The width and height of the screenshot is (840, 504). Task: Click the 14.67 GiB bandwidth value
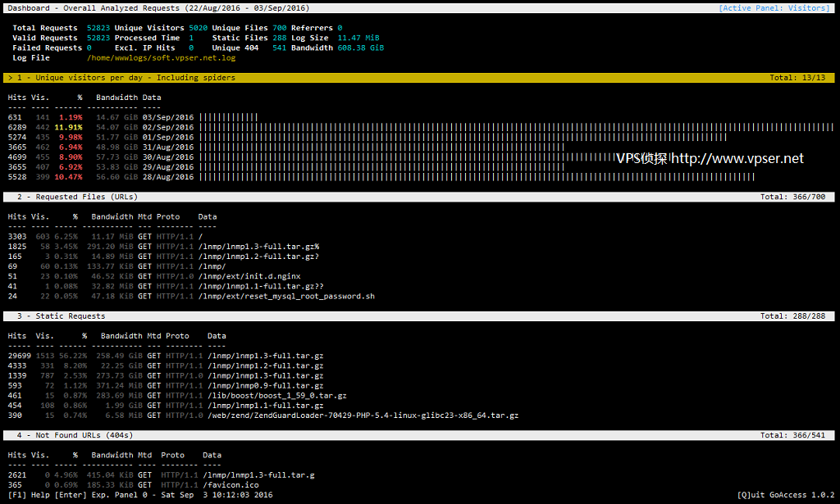pyautogui.click(x=116, y=117)
